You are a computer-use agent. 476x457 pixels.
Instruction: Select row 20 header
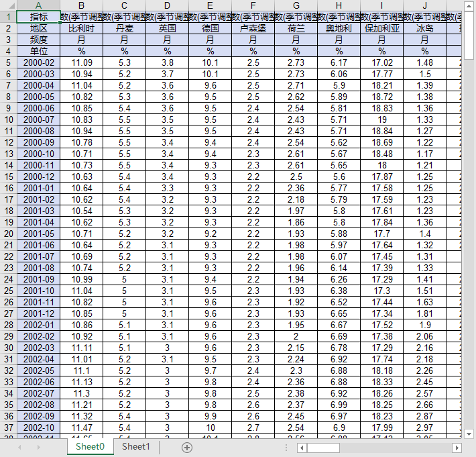pyautogui.click(x=9, y=234)
